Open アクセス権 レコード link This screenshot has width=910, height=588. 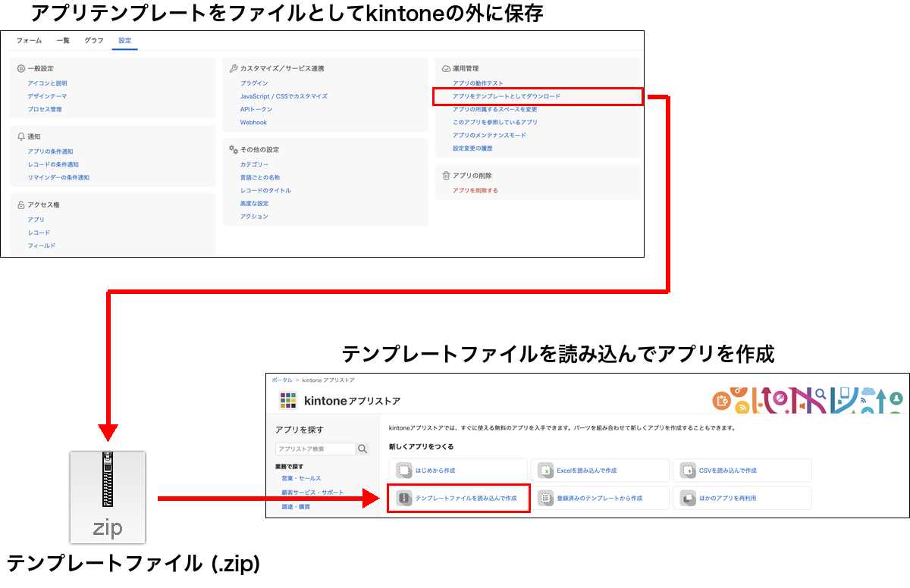tap(39, 233)
